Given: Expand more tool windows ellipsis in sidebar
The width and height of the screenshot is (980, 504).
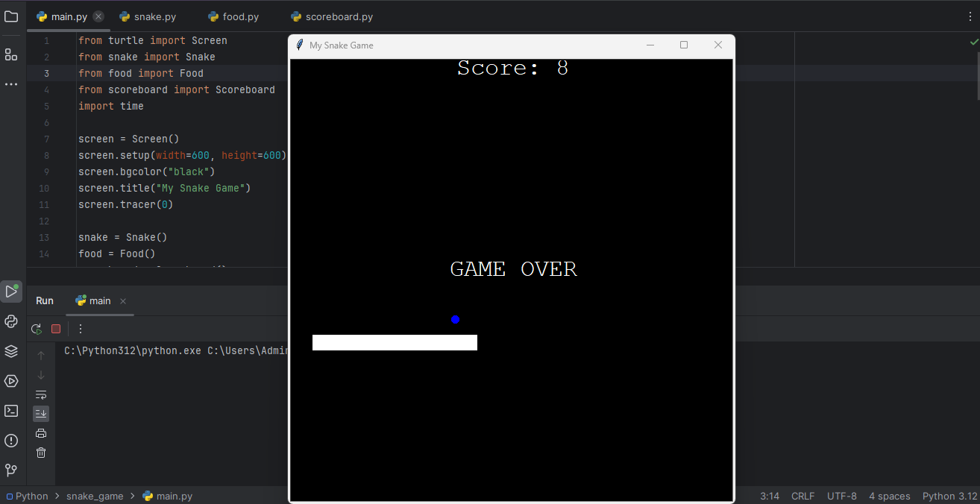Looking at the screenshot, I should 11,84.
